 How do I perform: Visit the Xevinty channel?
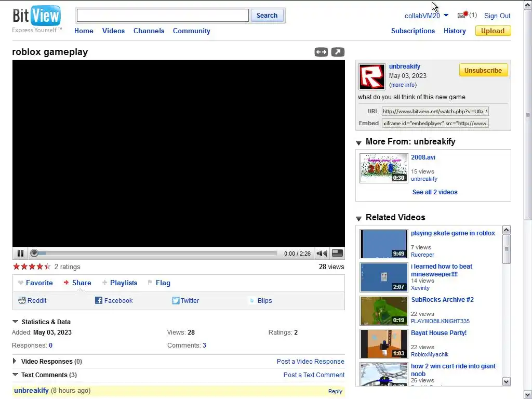click(420, 288)
